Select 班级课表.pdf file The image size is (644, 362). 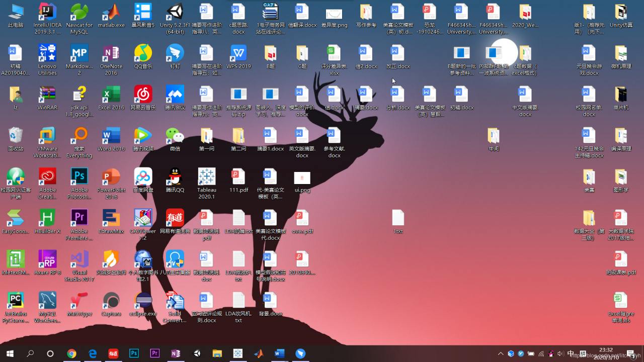(x=621, y=263)
